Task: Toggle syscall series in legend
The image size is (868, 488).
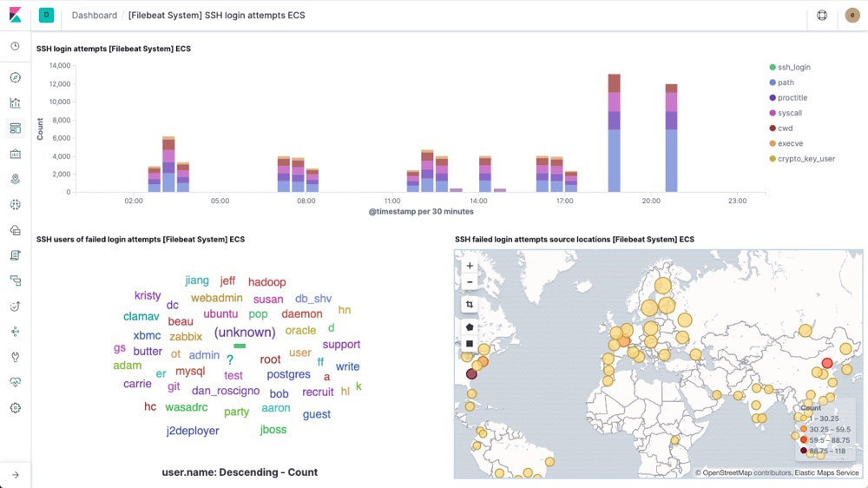Action: click(786, 113)
